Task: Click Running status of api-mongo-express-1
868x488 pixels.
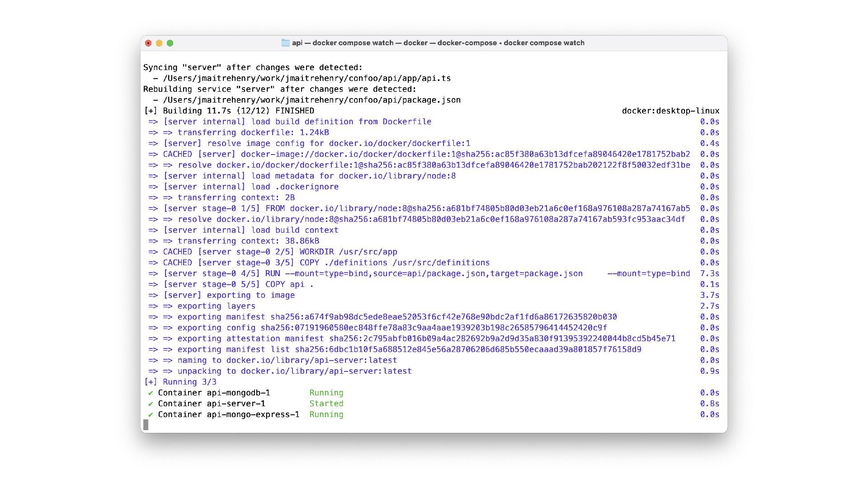Action: point(326,414)
